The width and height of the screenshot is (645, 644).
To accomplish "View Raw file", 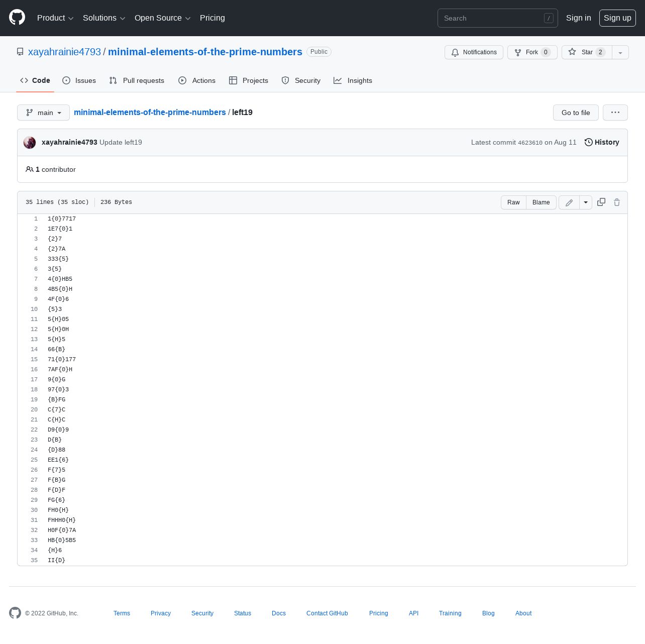I will [513, 202].
